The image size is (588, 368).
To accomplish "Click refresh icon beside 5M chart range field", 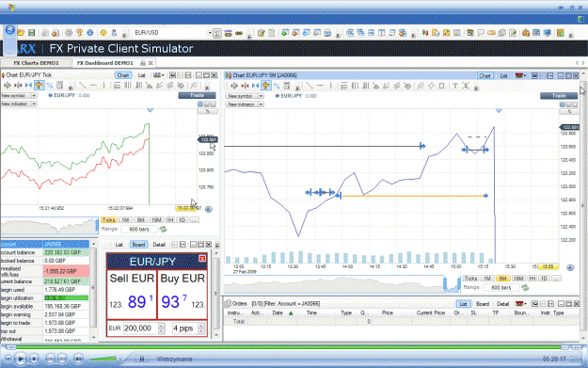I will pos(525,287).
